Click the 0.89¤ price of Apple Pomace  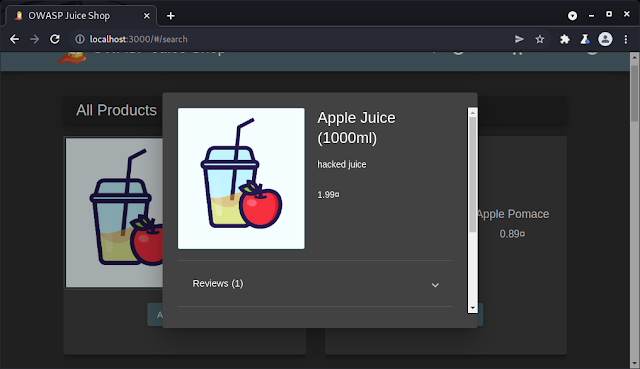click(512, 234)
